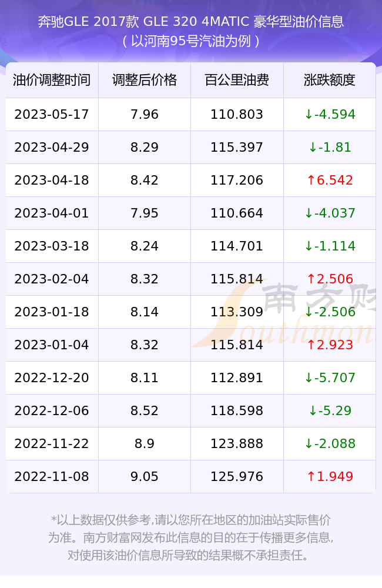Image resolution: width=382 pixels, height=588 pixels.
Task: Click the disclaimer line starting *以上数据仅供参考
Action: (191, 520)
